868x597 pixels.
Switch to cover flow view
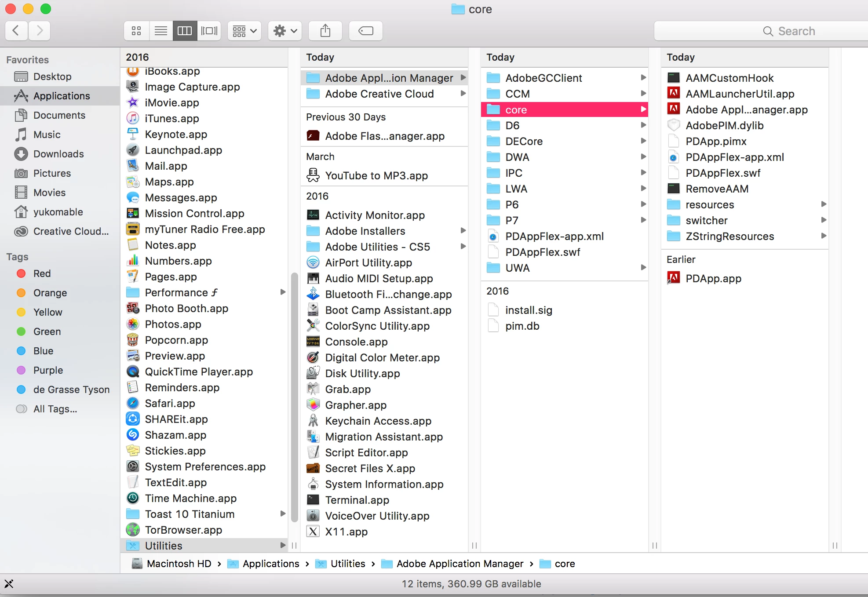point(209,31)
